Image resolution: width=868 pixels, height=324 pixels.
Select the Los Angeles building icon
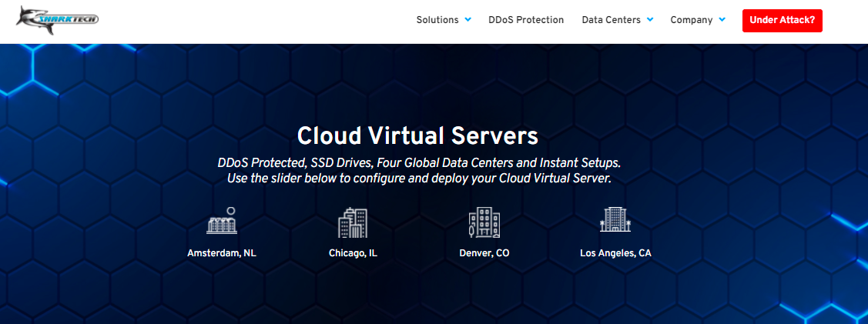[x=615, y=219]
